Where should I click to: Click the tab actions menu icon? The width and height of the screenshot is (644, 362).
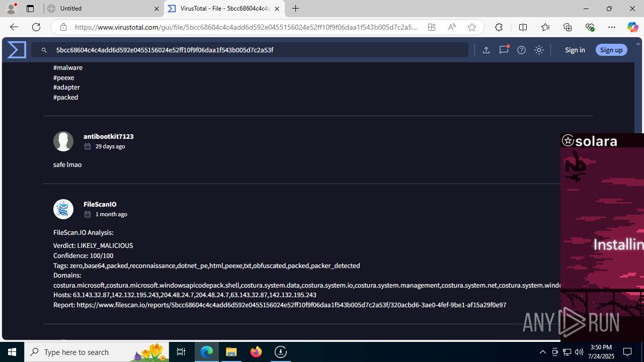(30, 9)
